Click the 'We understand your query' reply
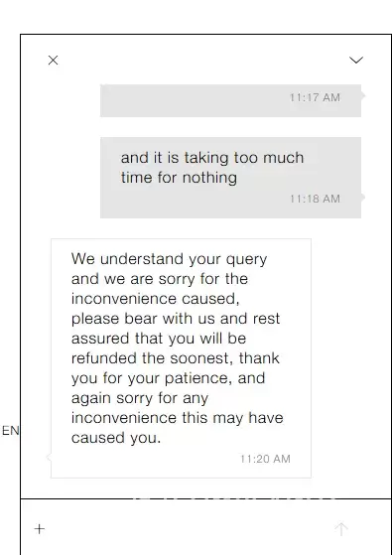The image size is (392, 555). click(x=182, y=358)
